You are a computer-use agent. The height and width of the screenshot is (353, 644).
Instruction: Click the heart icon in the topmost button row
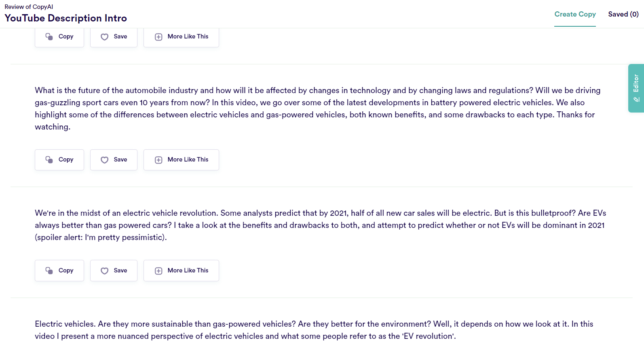click(x=105, y=37)
